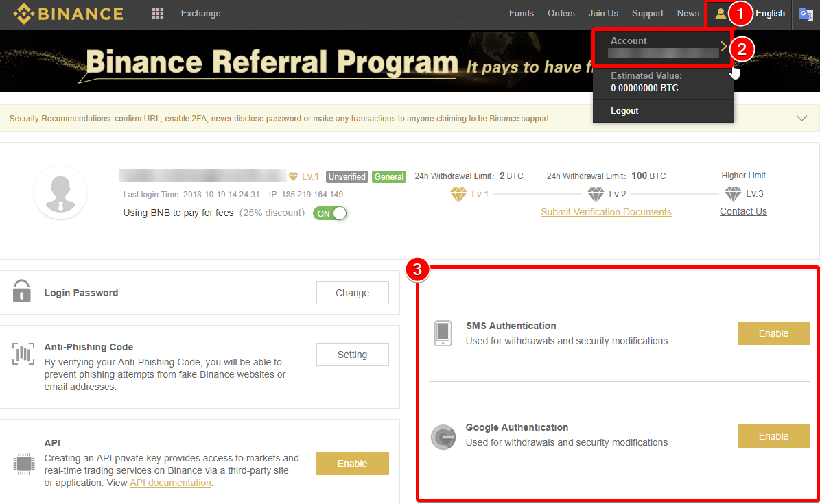Open the News page

pos(688,14)
